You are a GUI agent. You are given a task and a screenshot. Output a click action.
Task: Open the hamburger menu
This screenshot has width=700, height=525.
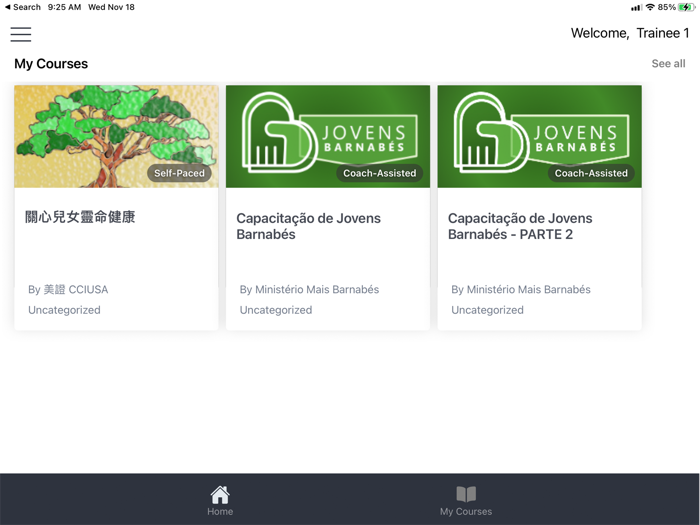[x=21, y=34]
